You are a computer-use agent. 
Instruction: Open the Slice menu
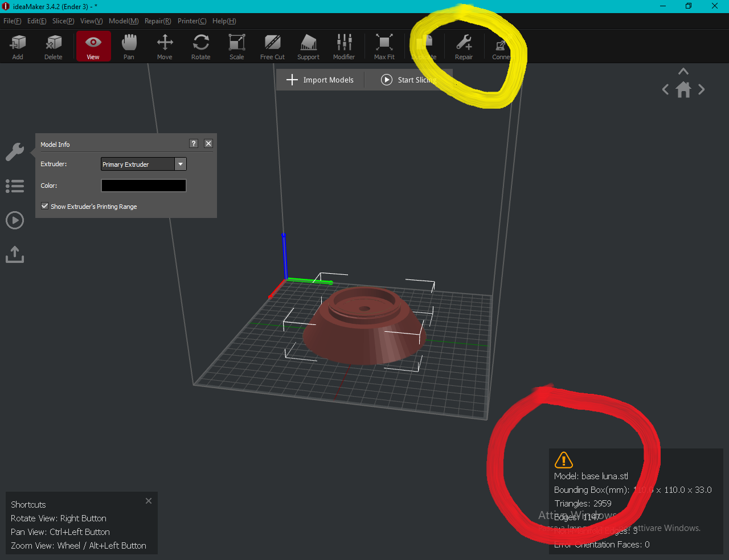63,21
